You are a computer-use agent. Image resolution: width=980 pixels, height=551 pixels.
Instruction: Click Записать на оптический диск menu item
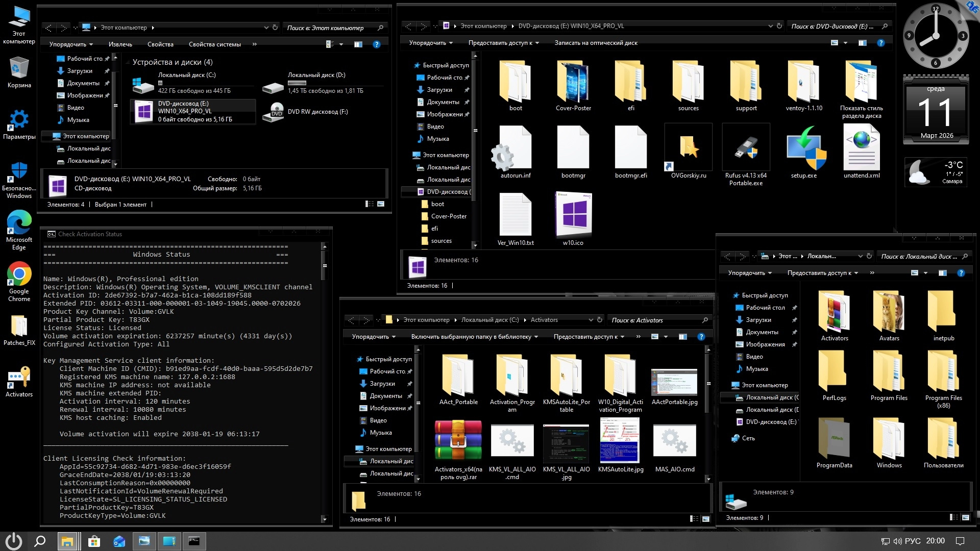coord(596,43)
